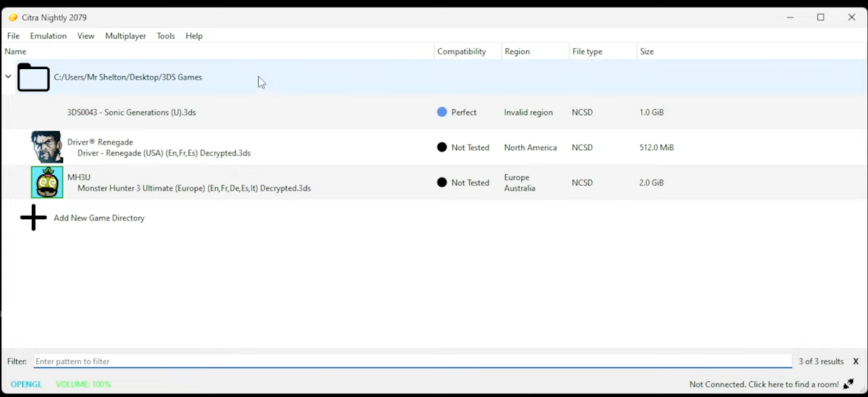The width and height of the screenshot is (868, 397).
Task: Click the Citra app icon in title bar
Action: pyautogui.click(x=13, y=17)
